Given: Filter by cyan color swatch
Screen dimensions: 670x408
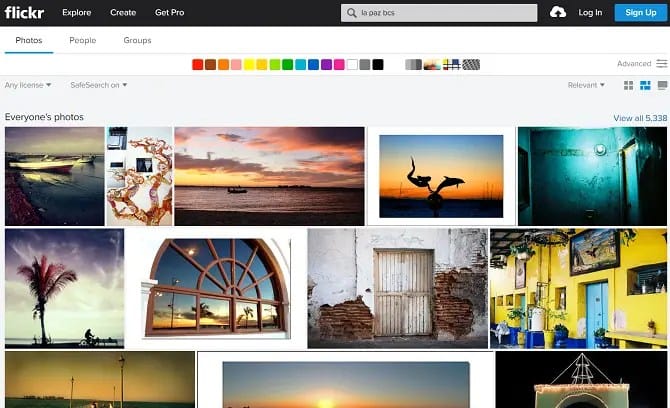Looking at the screenshot, I should [300, 65].
